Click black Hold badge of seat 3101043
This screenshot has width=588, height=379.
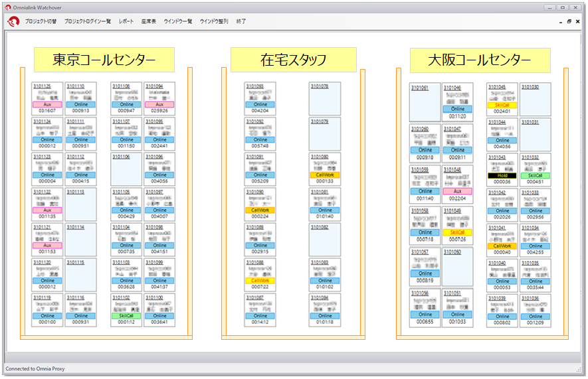coord(502,176)
